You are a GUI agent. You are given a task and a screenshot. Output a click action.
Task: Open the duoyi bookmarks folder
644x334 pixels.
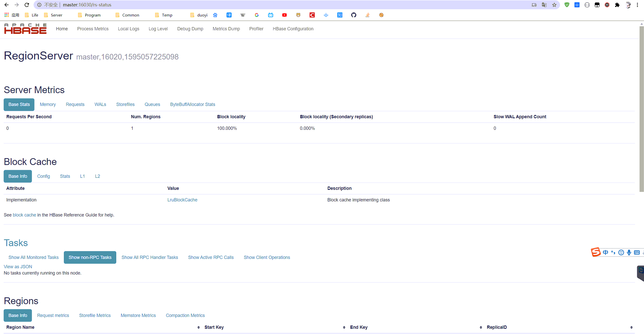tap(199, 15)
